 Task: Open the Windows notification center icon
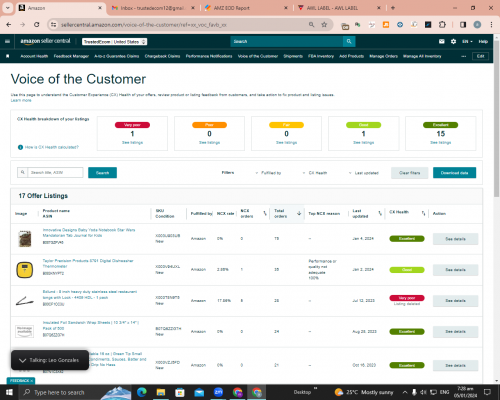coord(487,392)
